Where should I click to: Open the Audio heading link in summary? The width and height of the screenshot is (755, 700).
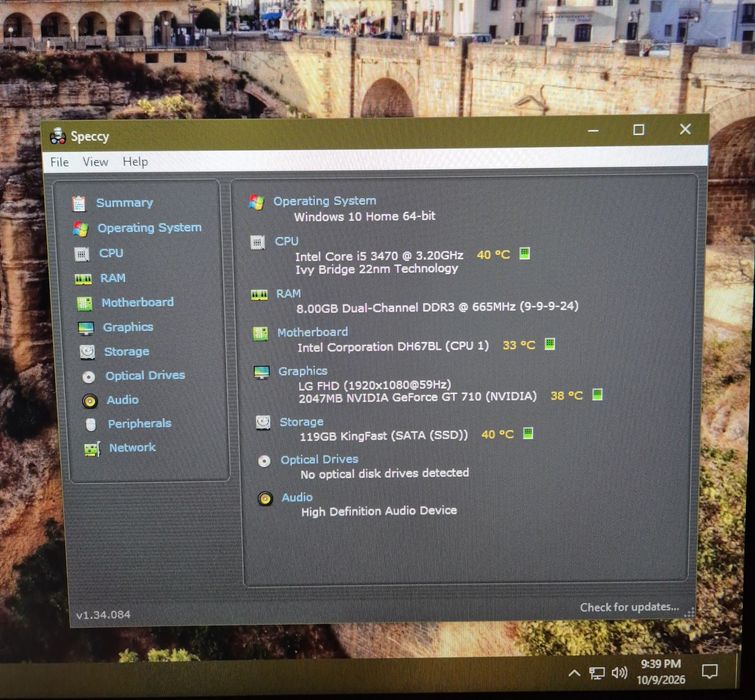coord(297,497)
